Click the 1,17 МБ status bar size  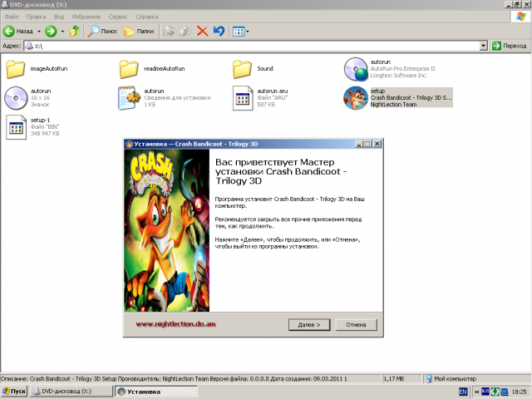click(393, 379)
